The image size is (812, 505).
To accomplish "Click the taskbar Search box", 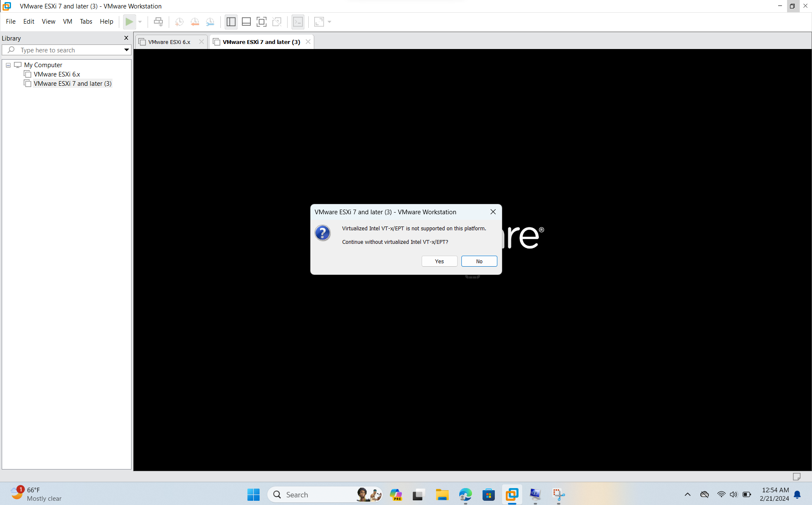I will [324, 494].
